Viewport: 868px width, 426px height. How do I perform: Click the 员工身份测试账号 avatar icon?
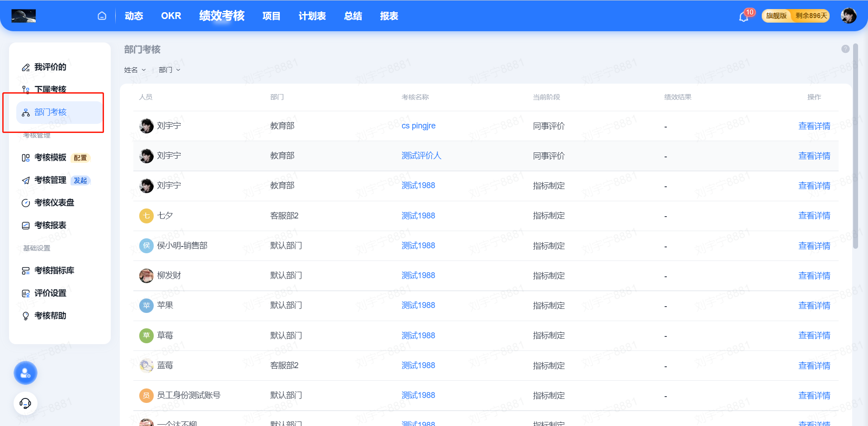[146, 395]
